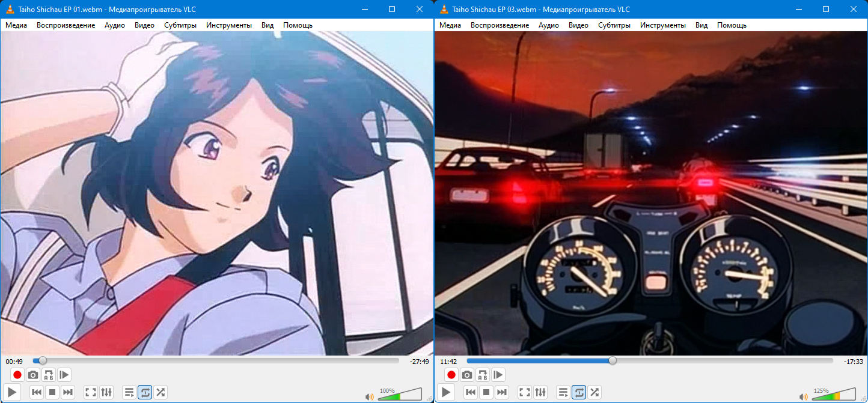Screen dimensions: 868x403
Task: Advance frame by frame in EP 01
Action: [x=64, y=375]
